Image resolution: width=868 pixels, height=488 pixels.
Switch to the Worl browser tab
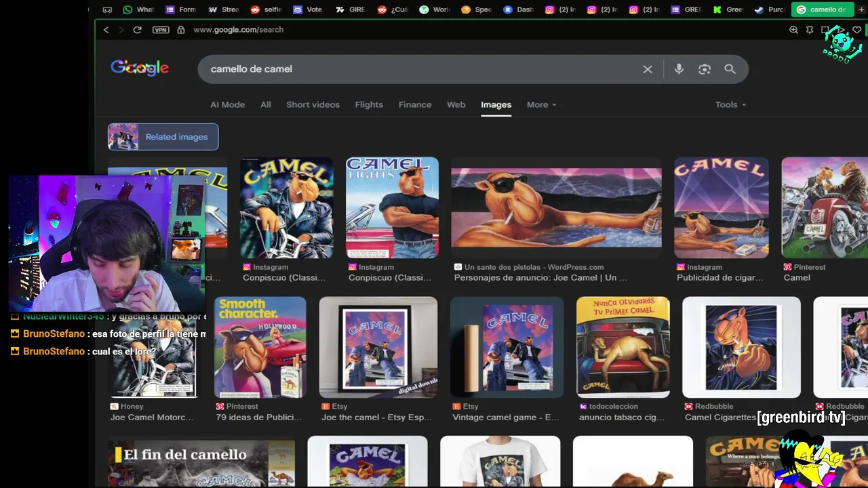(434, 9)
